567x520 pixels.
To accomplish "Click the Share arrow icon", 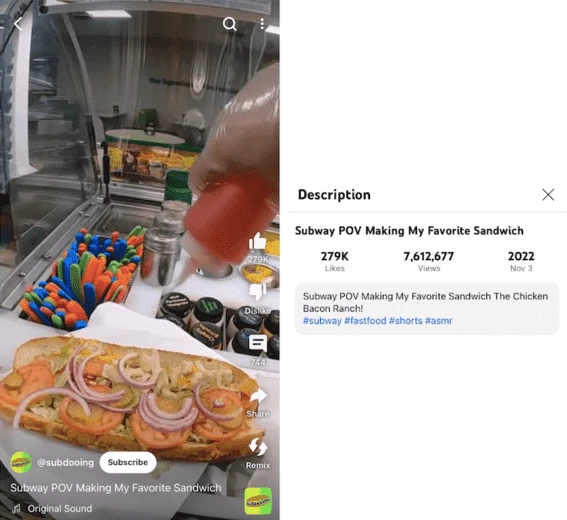I will (258, 396).
